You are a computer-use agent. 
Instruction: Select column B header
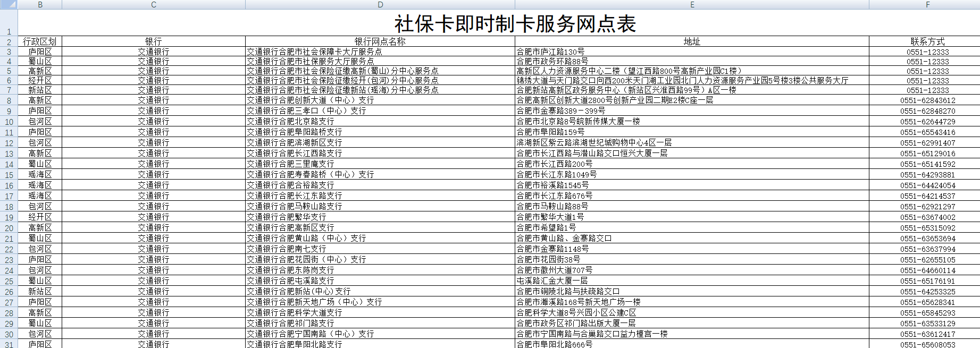40,4
